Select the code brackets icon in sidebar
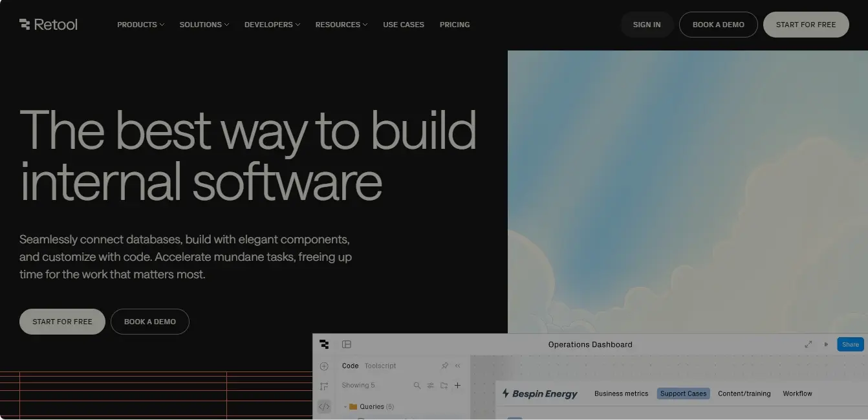The width and height of the screenshot is (868, 420). (x=324, y=406)
